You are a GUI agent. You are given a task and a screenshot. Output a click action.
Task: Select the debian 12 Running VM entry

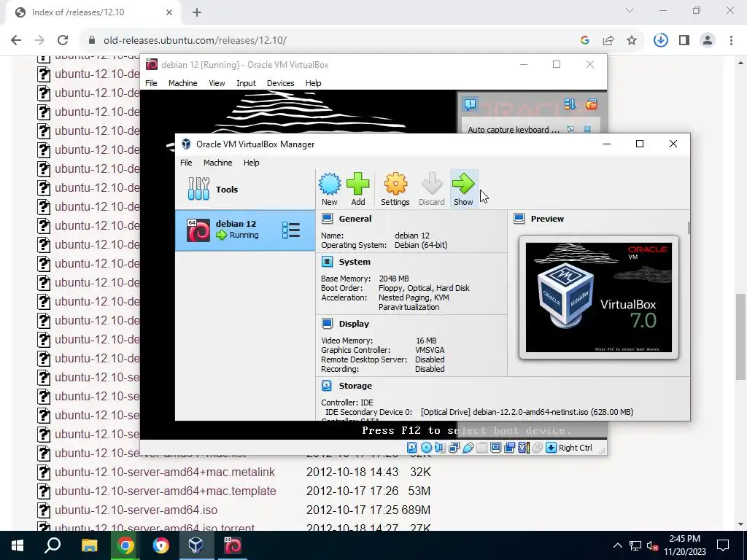pos(245,230)
